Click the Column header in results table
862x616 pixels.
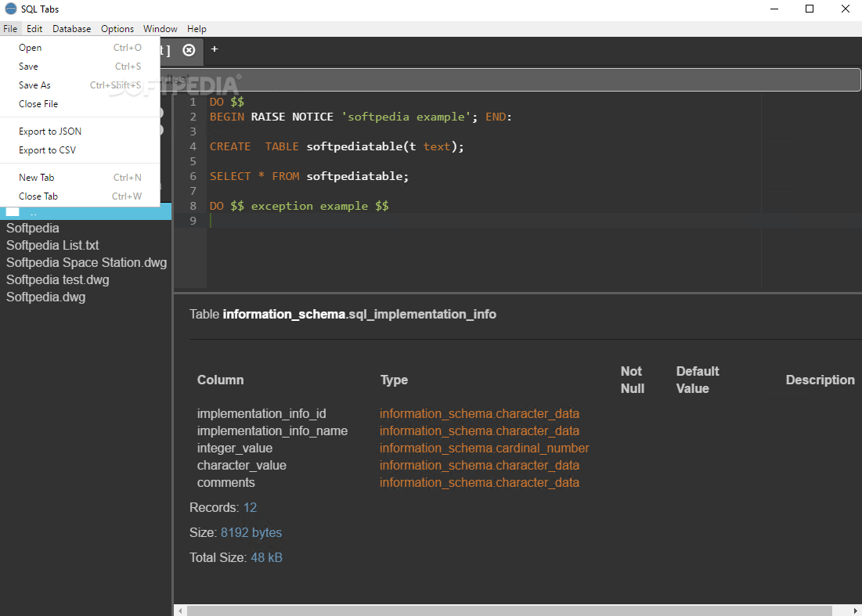point(221,380)
